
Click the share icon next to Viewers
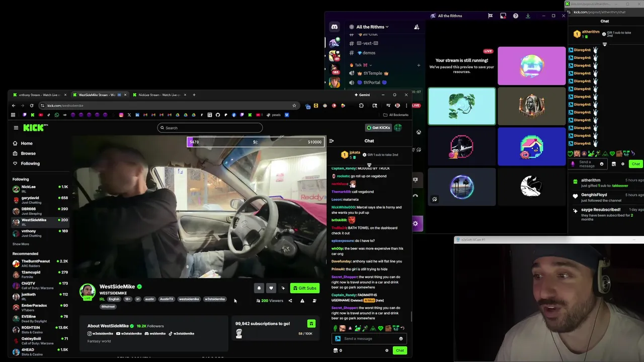[x=290, y=301]
